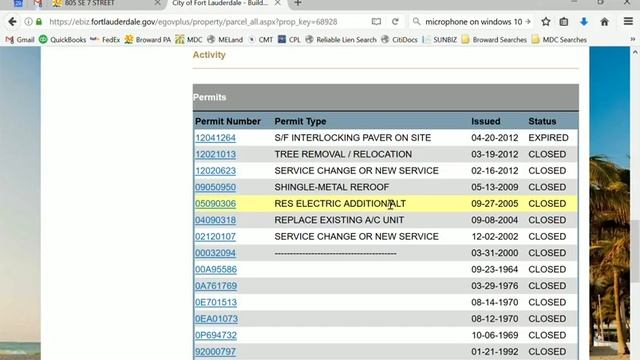The height and width of the screenshot is (360, 640).
Task: Reload the page with refresh icon
Action: (395, 22)
